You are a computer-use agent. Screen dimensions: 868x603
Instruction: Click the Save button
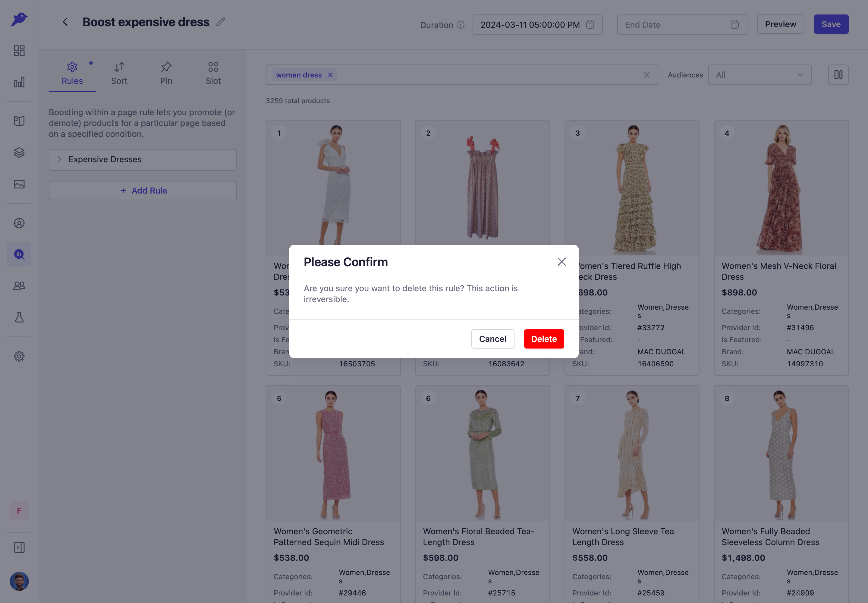831,24
